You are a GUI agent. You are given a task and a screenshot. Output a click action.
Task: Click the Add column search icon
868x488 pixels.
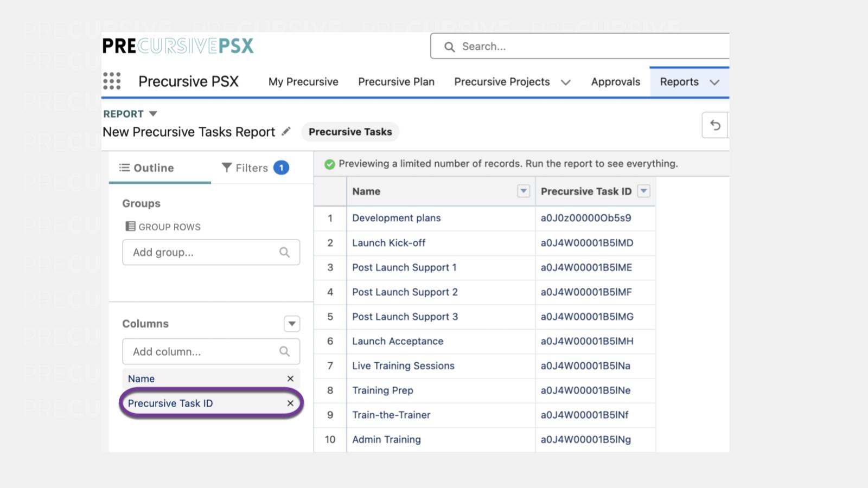click(284, 351)
